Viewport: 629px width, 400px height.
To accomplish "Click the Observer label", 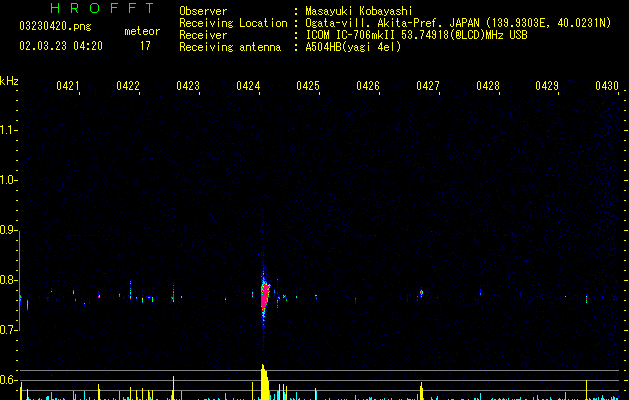I will (203, 11).
